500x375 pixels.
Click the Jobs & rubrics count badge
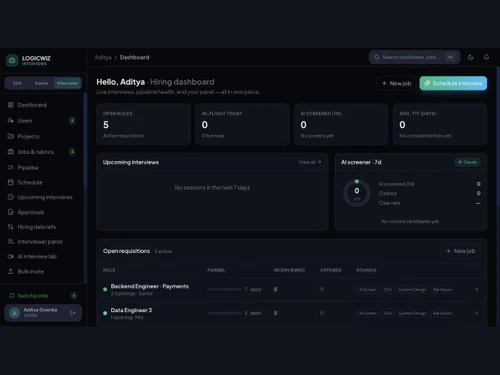click(x=72, y=152)
